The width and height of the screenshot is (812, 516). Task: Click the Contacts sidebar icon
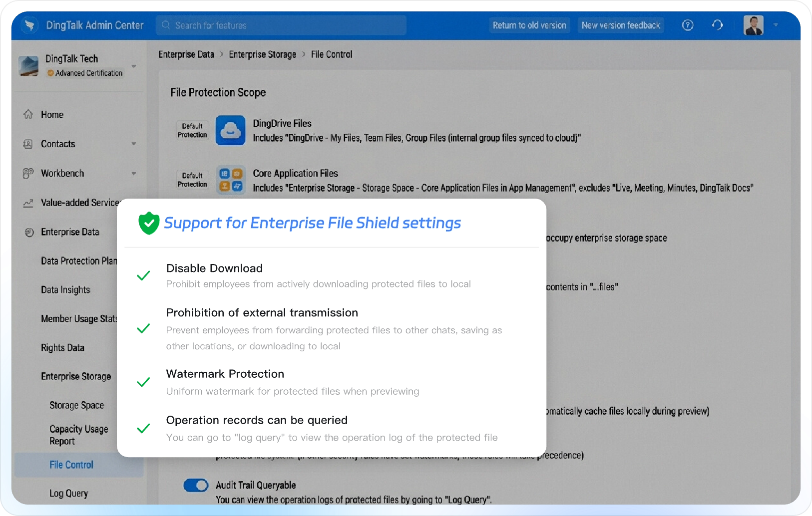coord(28,144)
